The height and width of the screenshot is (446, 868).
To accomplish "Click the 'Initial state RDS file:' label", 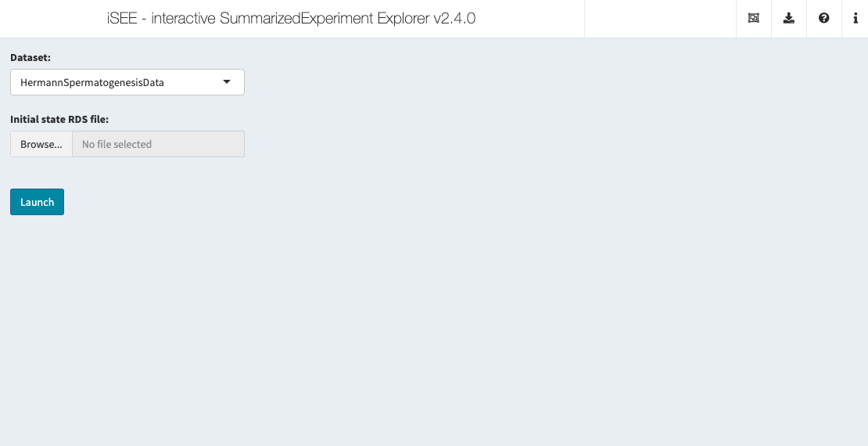I will click(x=59, y=119).
